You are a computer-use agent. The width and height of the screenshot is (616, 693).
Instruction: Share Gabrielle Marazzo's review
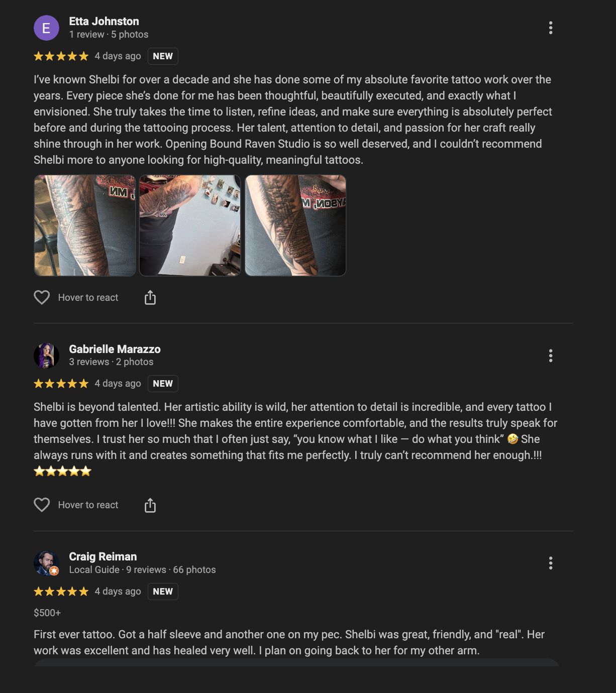tap(150, 505)
